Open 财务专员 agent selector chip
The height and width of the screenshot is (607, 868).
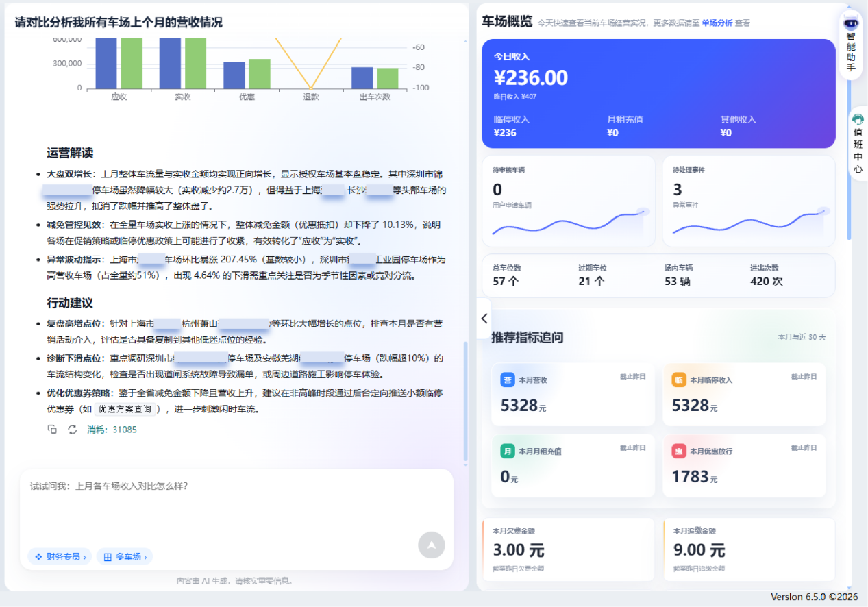coord(60,557)
